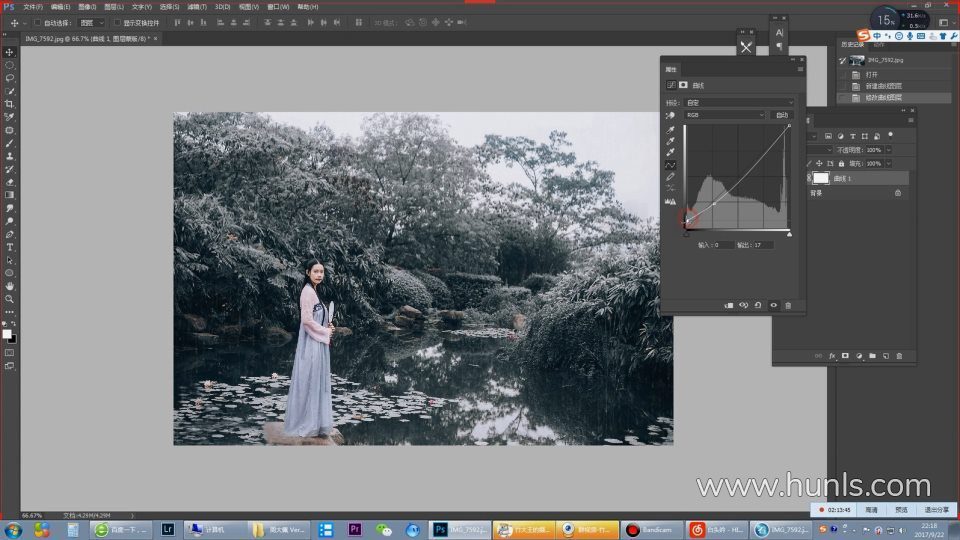Choose edit points curve mode icon
Screen dimensions: 960x540
[x=670, y=165]
